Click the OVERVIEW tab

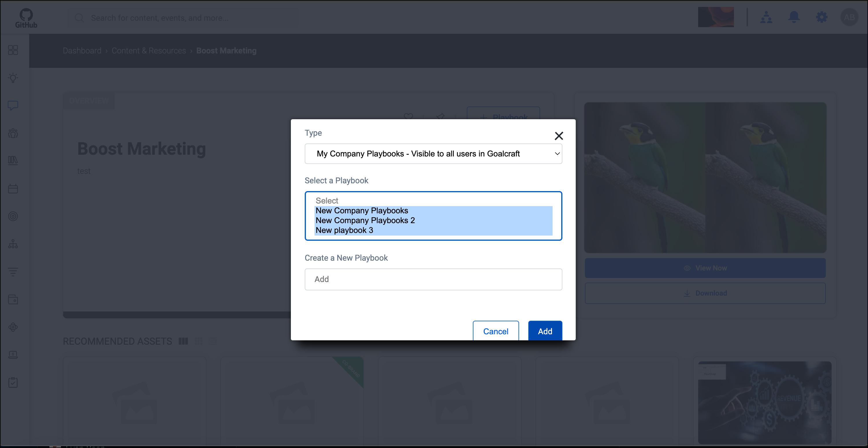(89, 101)
